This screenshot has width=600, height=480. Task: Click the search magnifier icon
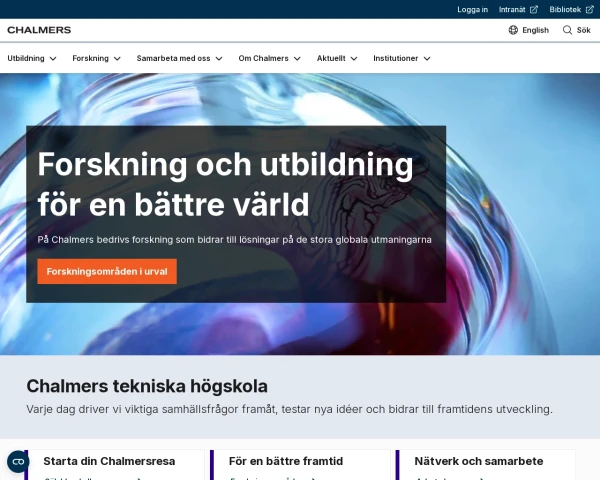tap(567, 30)
